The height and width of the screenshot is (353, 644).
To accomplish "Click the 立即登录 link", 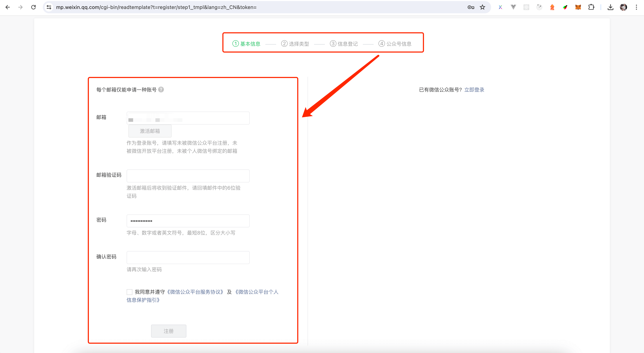I will pos(474,90).
